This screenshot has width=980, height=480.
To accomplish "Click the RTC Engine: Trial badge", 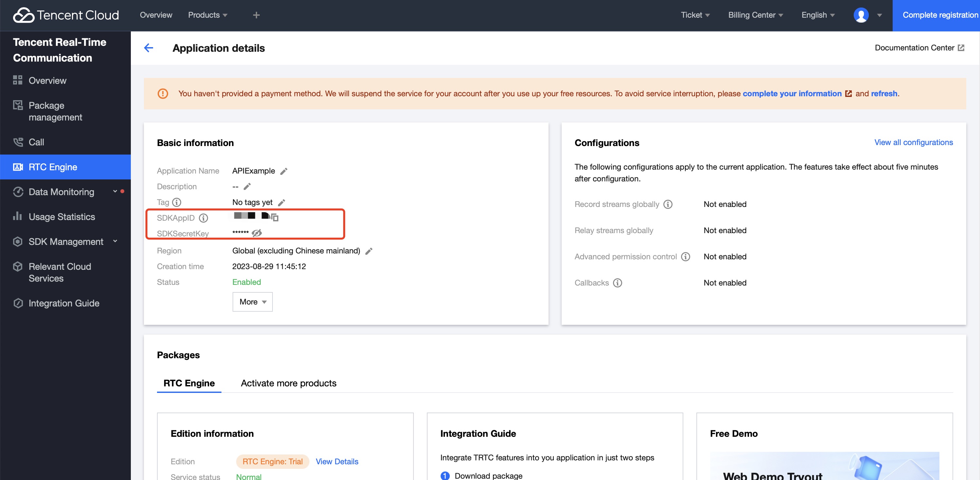I will click(273, 461).
